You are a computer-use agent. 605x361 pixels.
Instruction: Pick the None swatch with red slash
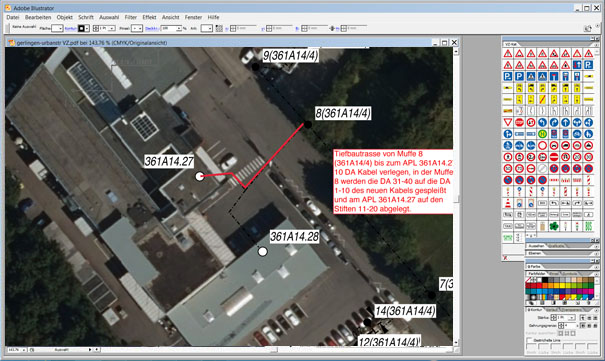tap(528, 280)
